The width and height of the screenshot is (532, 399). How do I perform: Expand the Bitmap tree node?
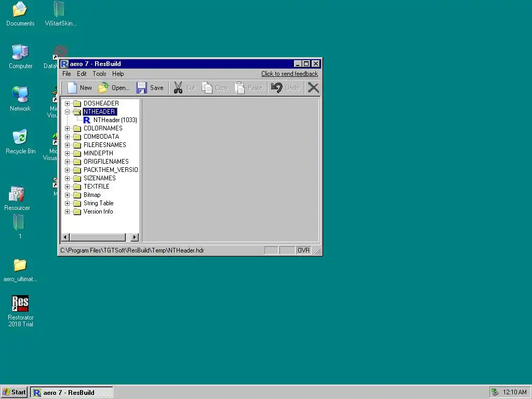pos(67,195)
